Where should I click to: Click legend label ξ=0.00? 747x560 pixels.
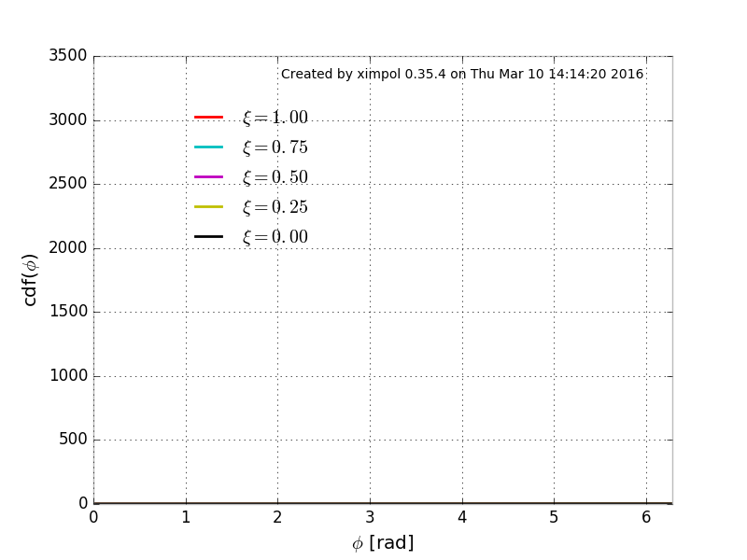pos(275,237)
